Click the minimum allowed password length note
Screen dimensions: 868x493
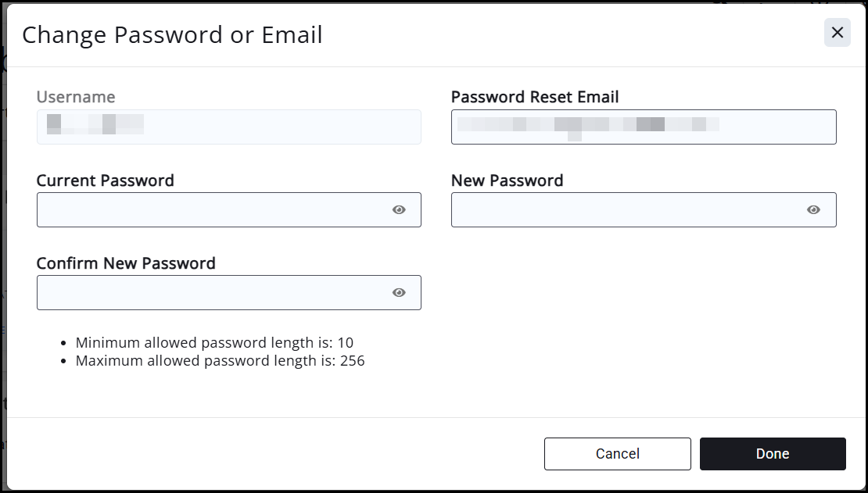tap(214, 342)
